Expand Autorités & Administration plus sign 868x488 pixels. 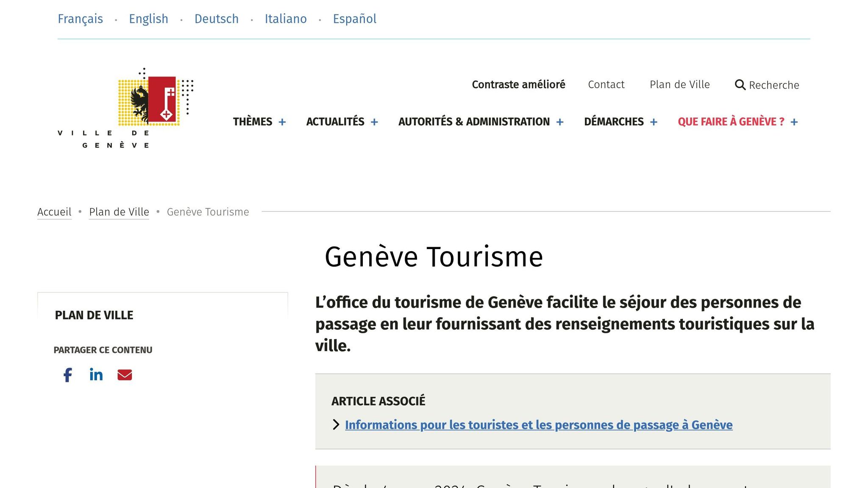coord(560,122)
